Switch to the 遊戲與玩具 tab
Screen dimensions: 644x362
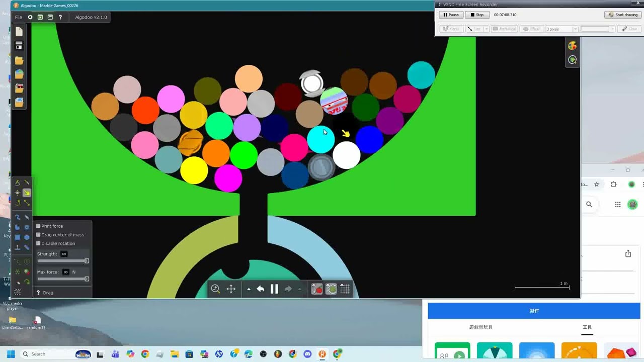pos(480,327)
